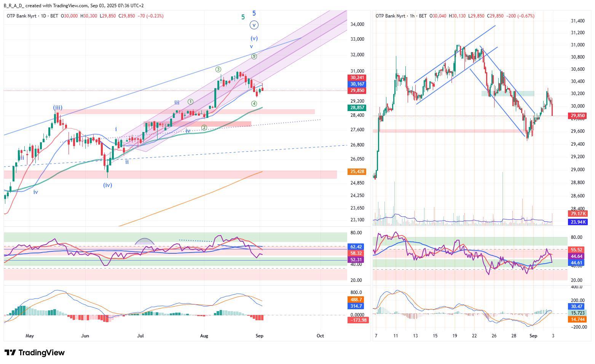The image size is (595, 364).
Task: Click the 'Aug' label on daily time axis
Action: tap(204, 336)
